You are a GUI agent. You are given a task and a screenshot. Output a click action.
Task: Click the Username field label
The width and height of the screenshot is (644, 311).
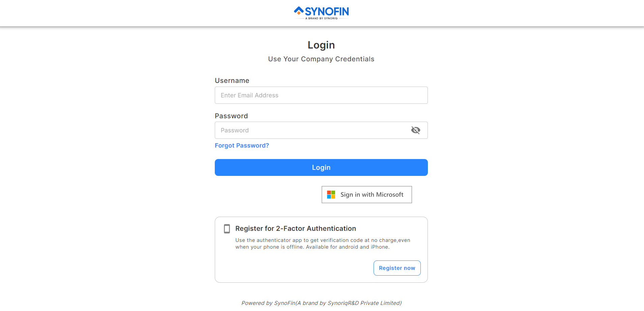pos(232,81)
